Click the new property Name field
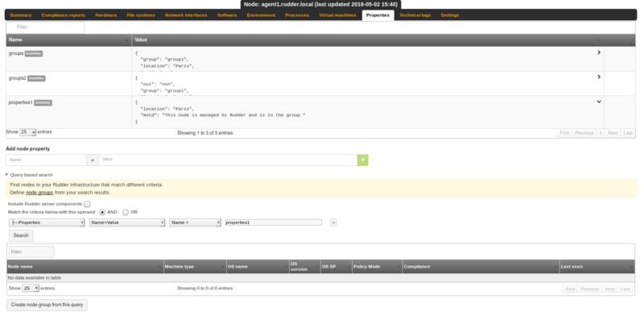 46,160
